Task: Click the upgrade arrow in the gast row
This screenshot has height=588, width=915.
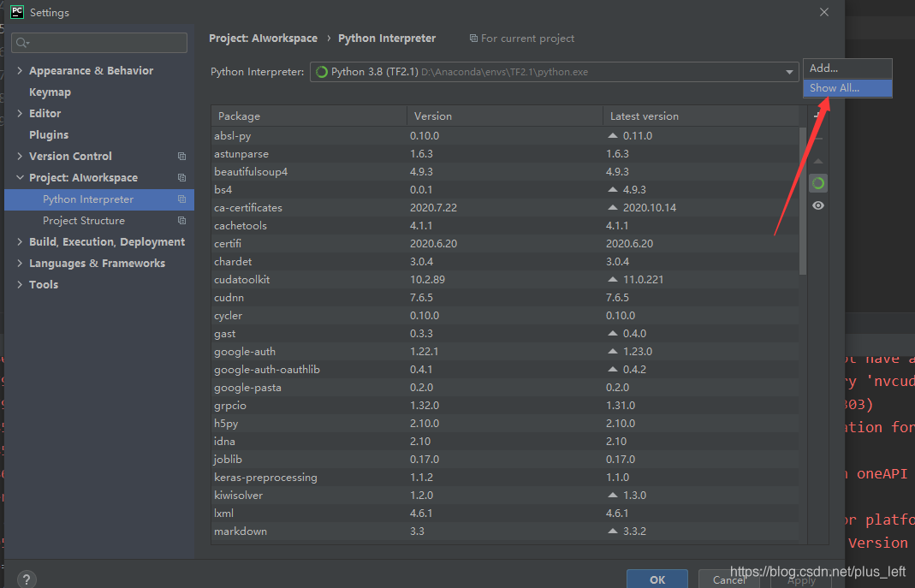Action: pyautogui.click(x=612, y=334)
